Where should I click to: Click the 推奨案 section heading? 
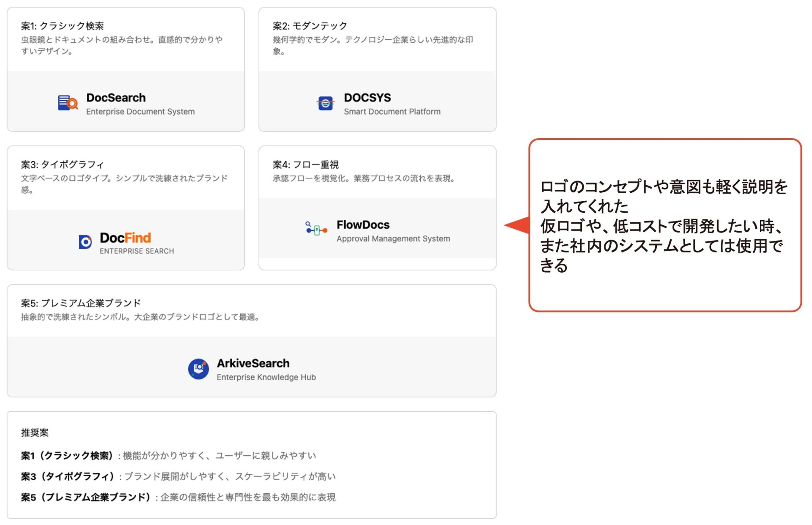[x=35, y=432]
